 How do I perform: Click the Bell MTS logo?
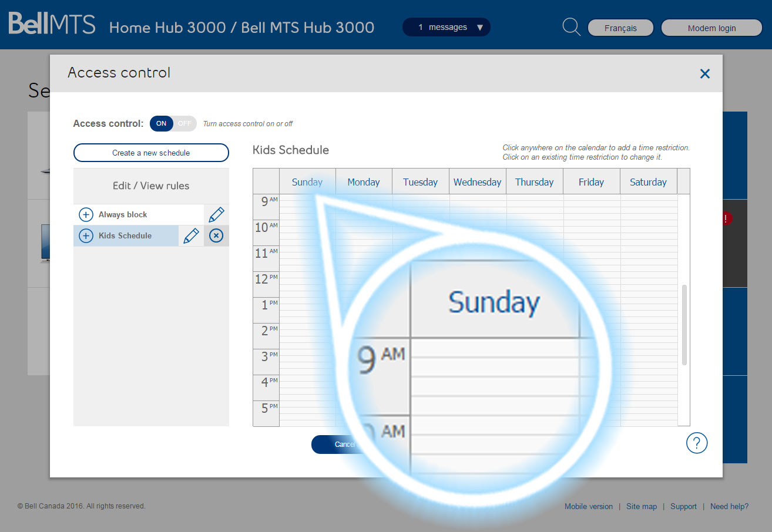[x=52, y=25]
